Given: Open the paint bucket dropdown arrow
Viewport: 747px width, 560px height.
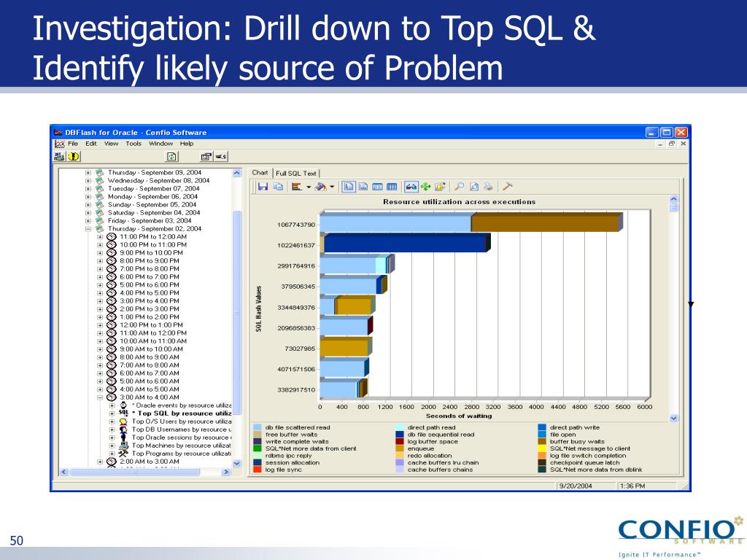Looking at the screenshot, I should tap(332, 187).
